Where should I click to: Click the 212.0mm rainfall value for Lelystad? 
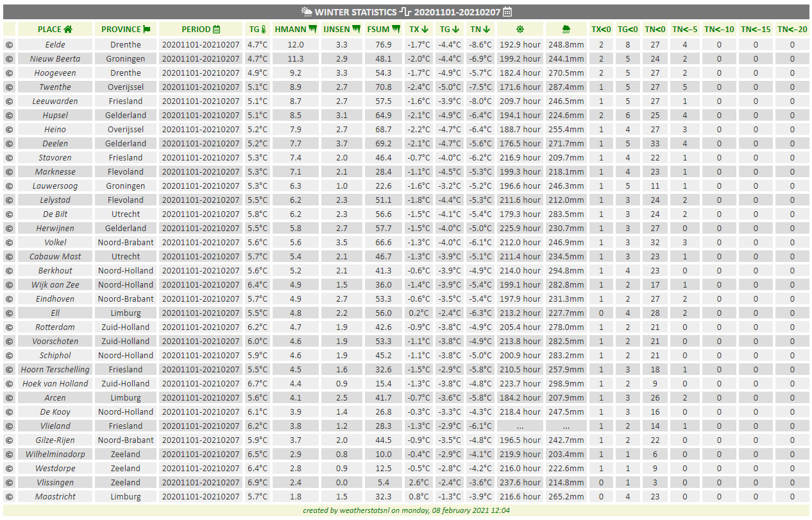click(x=566, y=200)
